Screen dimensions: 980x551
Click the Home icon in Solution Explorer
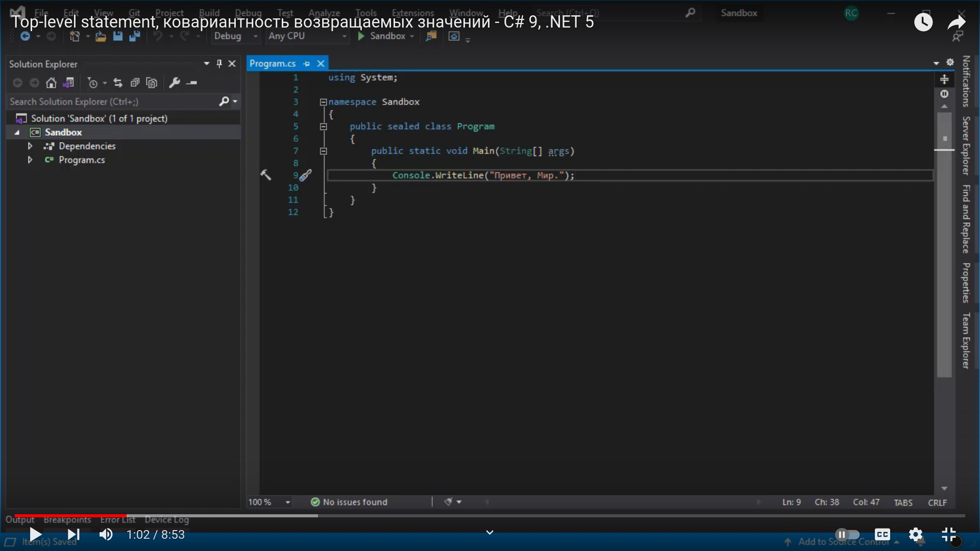[51, 83]
